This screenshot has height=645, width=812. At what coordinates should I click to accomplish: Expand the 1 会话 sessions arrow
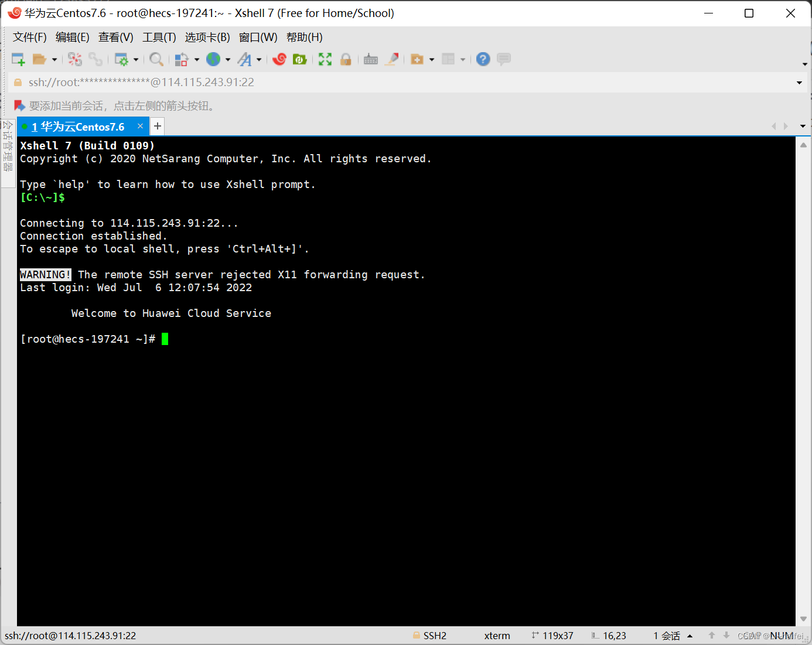click(690, 636)
